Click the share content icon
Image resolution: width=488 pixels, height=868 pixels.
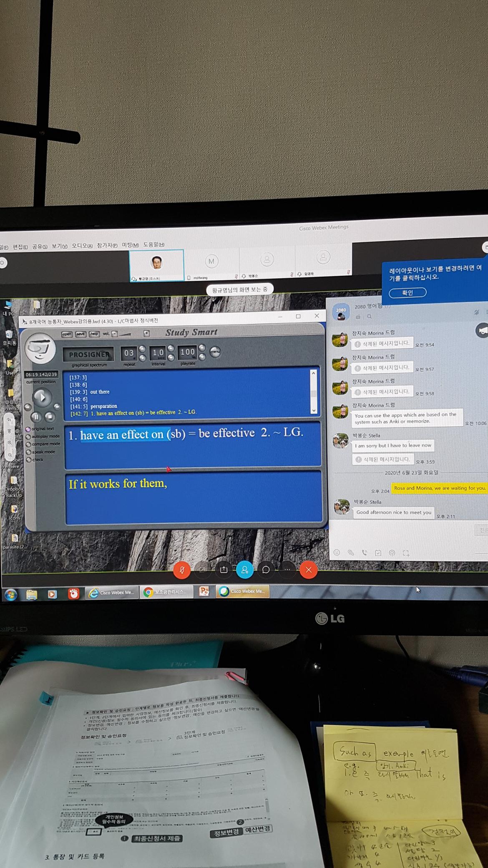[224, 570]
